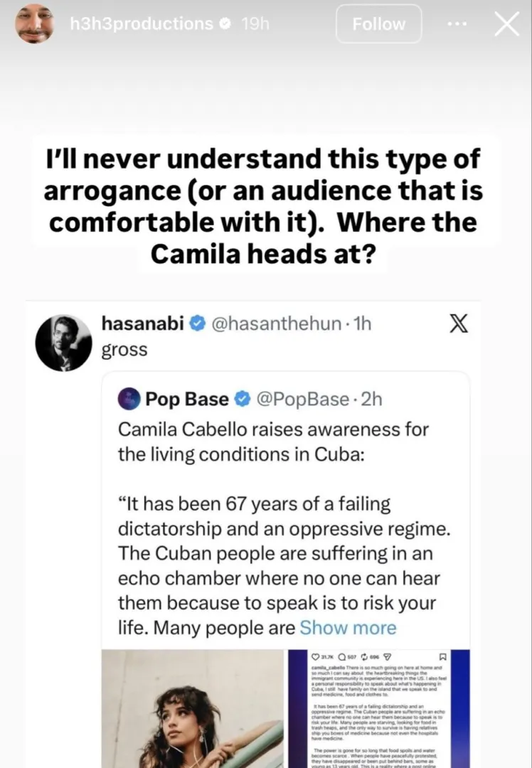The image size is (532, 768).
Task: Tap the hasanabi display name
Action: click(x=144, y=324)
